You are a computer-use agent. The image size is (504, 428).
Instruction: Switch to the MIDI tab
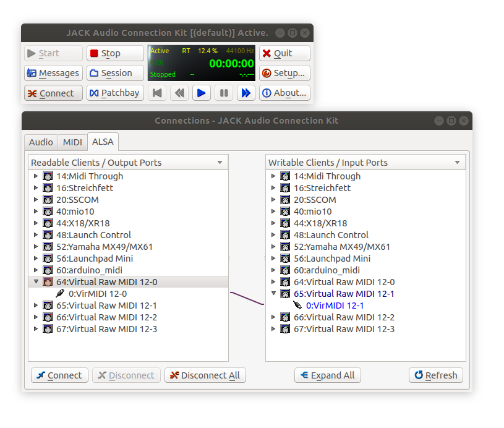click(x=72, y=142)
